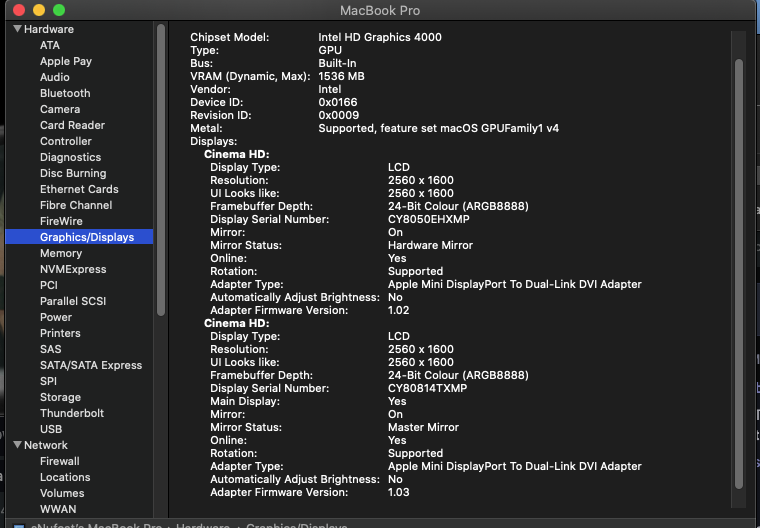Open the FireWire entry
Viewport: 760px width, 528px height.
(62, 221)
